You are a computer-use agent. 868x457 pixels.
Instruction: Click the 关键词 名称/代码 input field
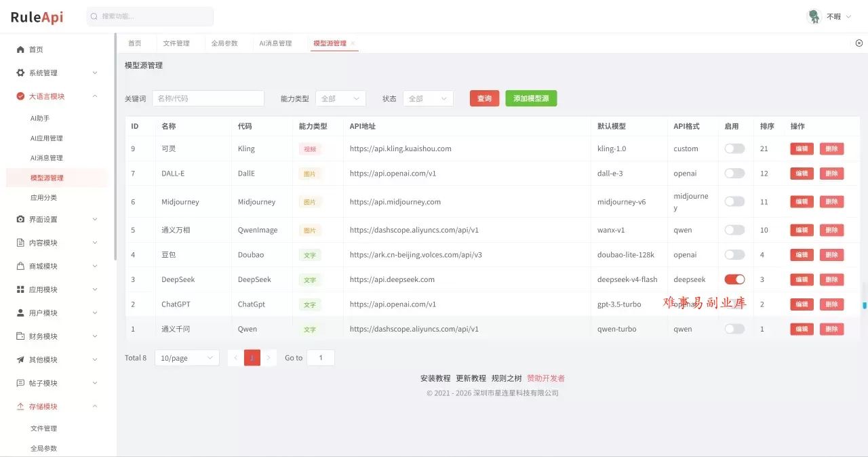pyautogui.click(x=208, y=98)
